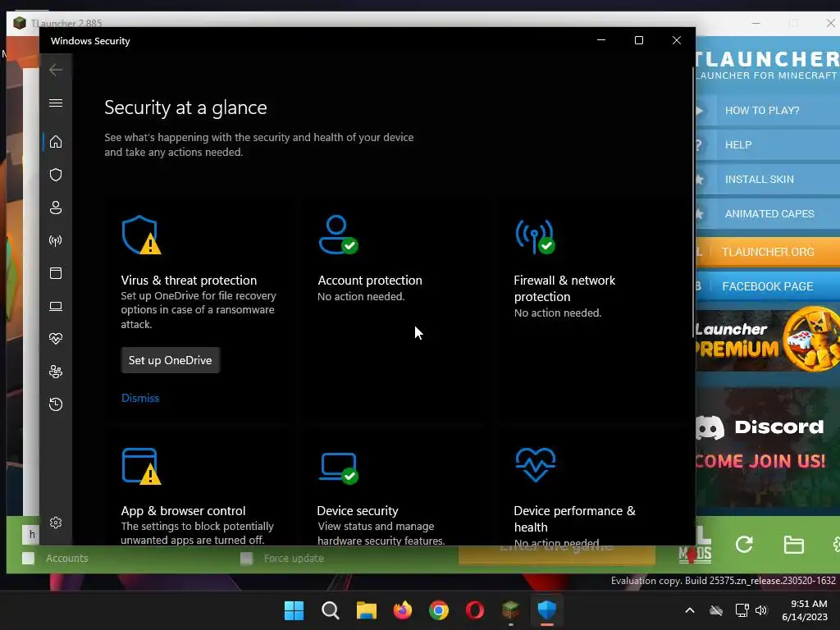Open App & browser control sidebar icon

(x=56, y=273)
